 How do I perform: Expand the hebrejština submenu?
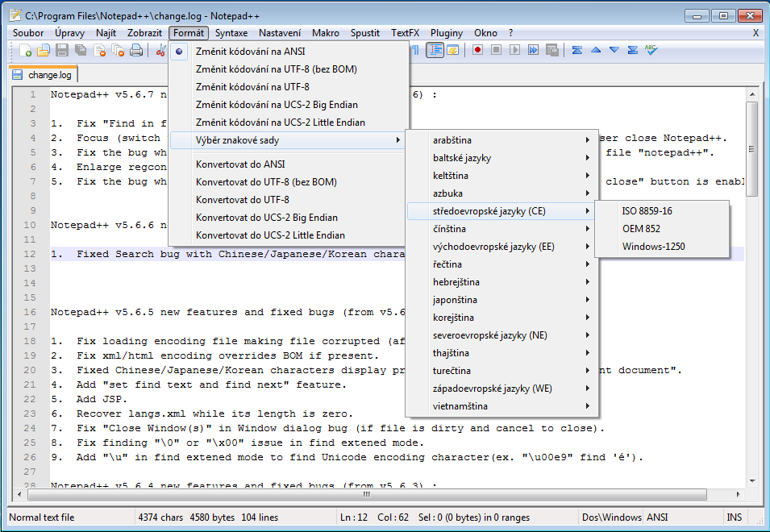pos(502,282)
